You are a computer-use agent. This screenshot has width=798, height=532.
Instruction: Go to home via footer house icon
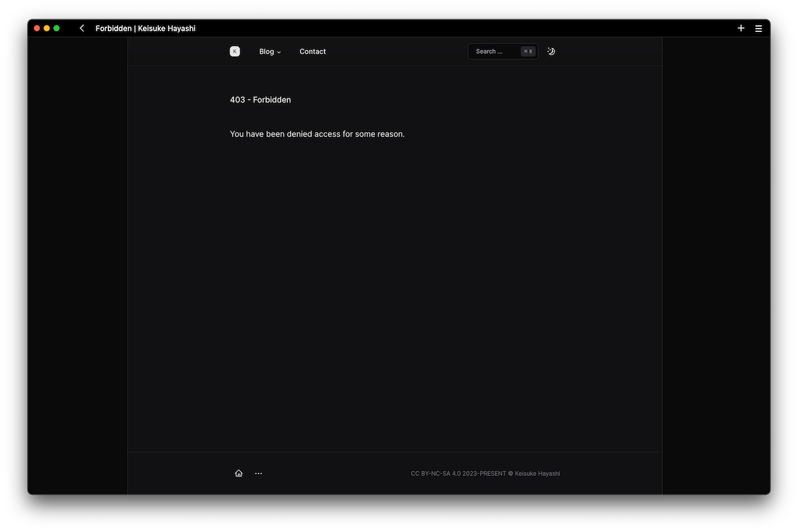click(x=239, y=473)
